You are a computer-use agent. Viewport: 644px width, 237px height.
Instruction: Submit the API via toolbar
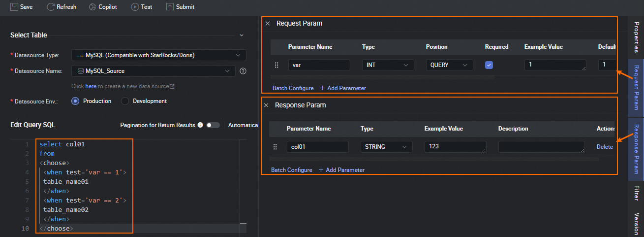click(x=170, y=7)
